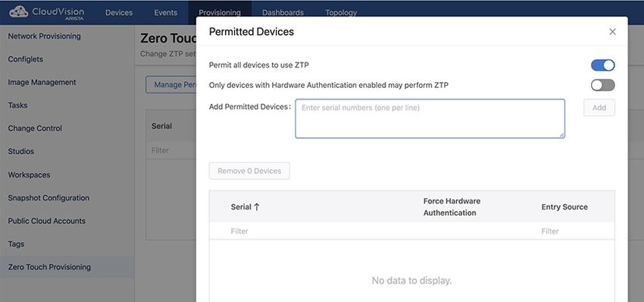This screenshot has height=302, width=644.
Task: Open Configlets from the sidebar
Action: click(x=26, y=59)
